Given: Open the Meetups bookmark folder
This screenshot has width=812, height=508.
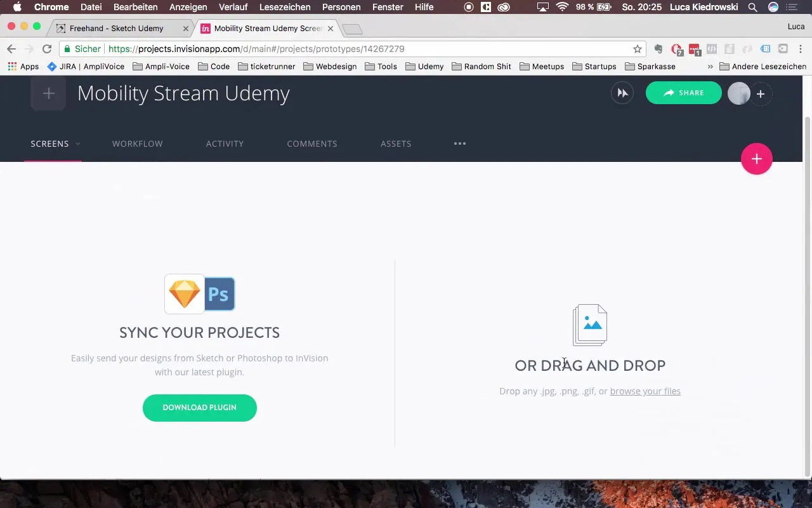Looking at the screenshot, I should [x=542, y=66].
